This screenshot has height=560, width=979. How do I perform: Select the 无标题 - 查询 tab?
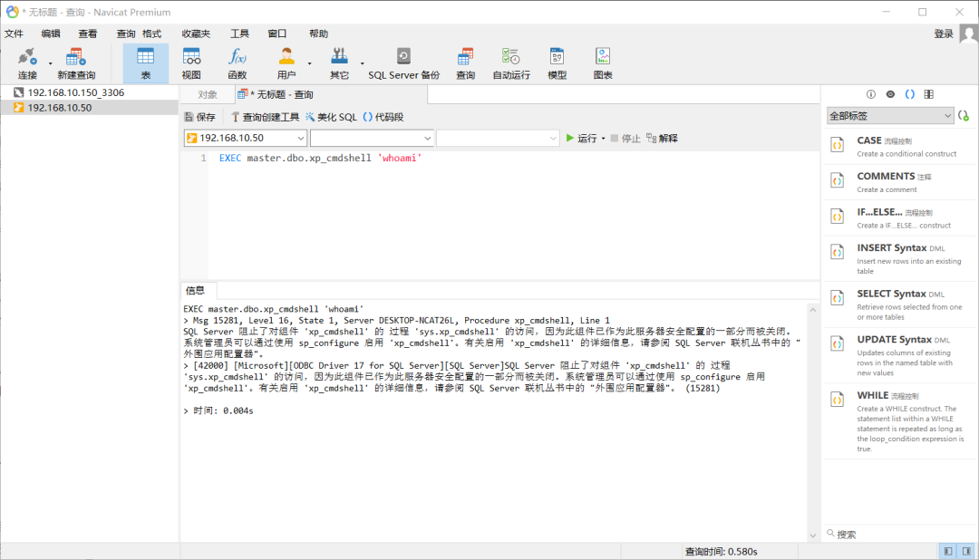[332, 95]
